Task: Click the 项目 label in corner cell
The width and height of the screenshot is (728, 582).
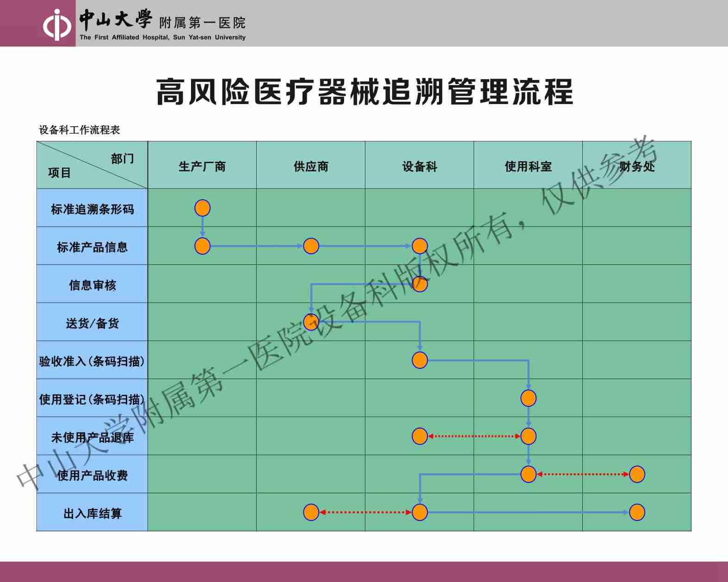Action: click(x=60, y=173)
